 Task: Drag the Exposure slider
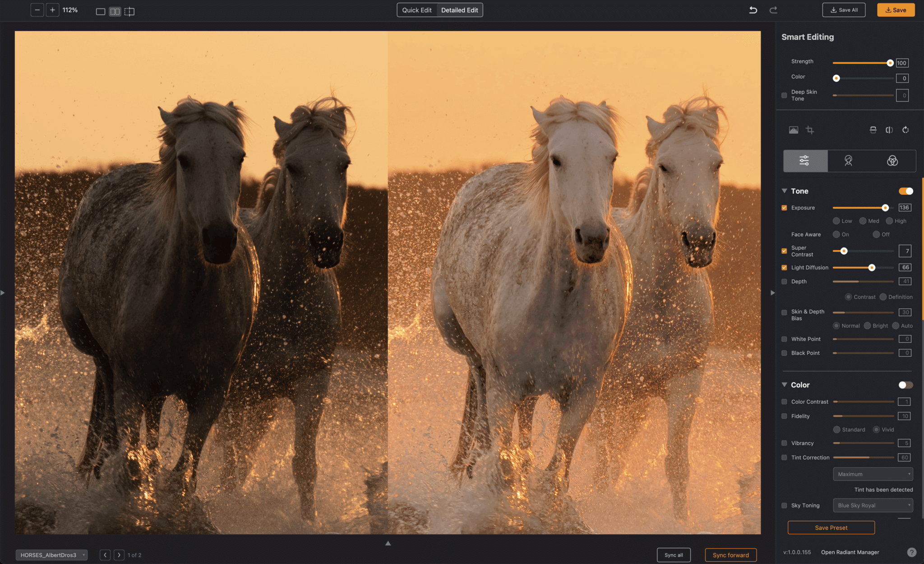(x=885, y=207)
